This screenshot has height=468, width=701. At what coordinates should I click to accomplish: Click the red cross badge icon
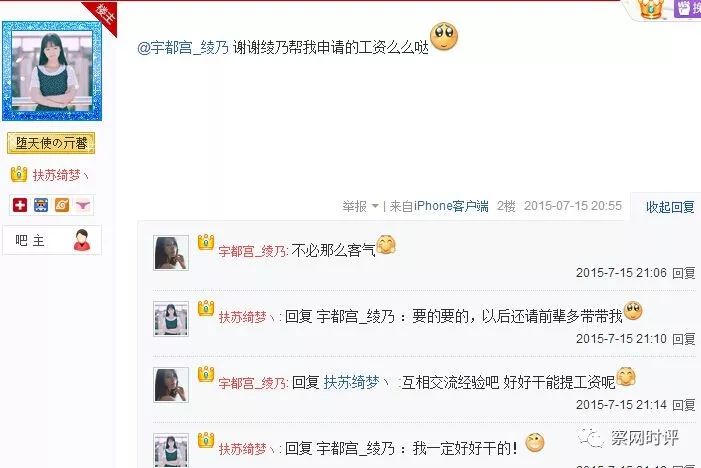20,205
